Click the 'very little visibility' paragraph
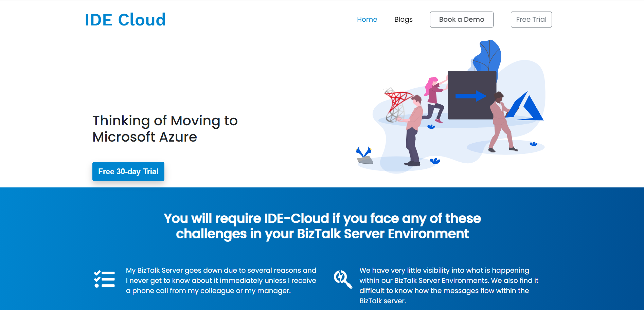This screenshot has width=644, height=310. pyautogui.click(x=449, y=285)
